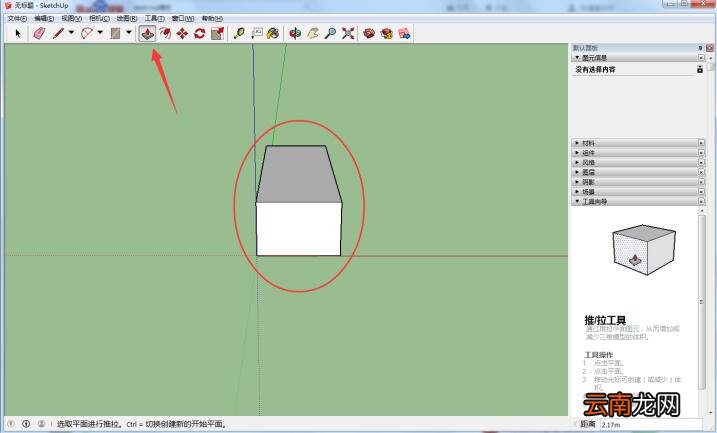Viewport: 717px width, 433px height.
Task: Select the Zoom magnifier tool
Action: tap(330, 33)
